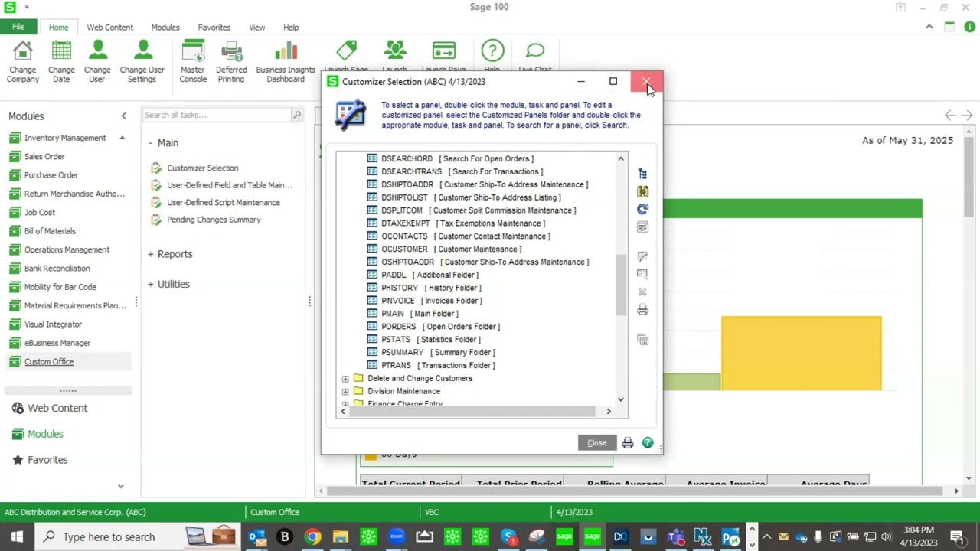The height and width of the screenshot is (551, 980).
Task: Collapse the Inventory Management module arrow
Action: [x=122, y=138]
